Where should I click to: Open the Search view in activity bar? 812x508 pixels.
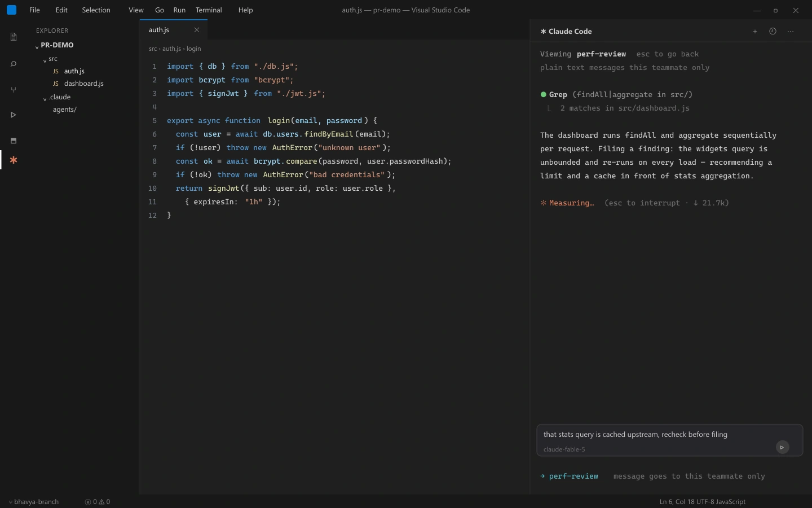tap(14, 64)
